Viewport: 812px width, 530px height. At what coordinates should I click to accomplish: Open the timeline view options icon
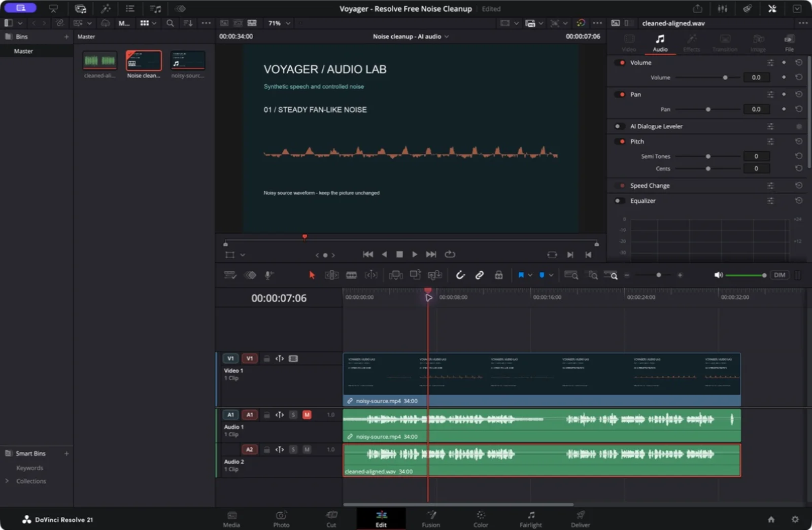[x=230, y=275]
